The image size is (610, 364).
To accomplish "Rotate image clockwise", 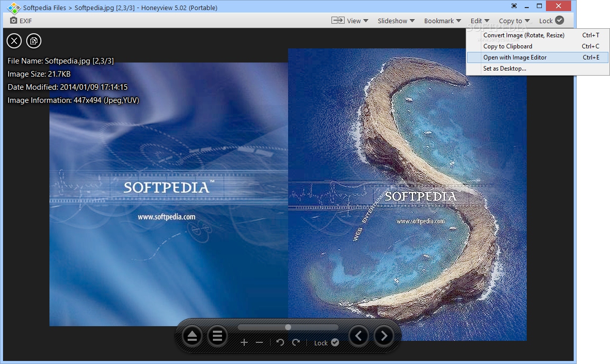I will [296, 343].
